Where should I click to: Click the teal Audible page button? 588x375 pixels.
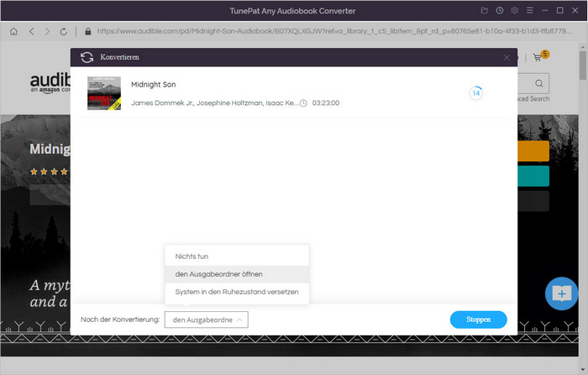(x=533, y=176)
